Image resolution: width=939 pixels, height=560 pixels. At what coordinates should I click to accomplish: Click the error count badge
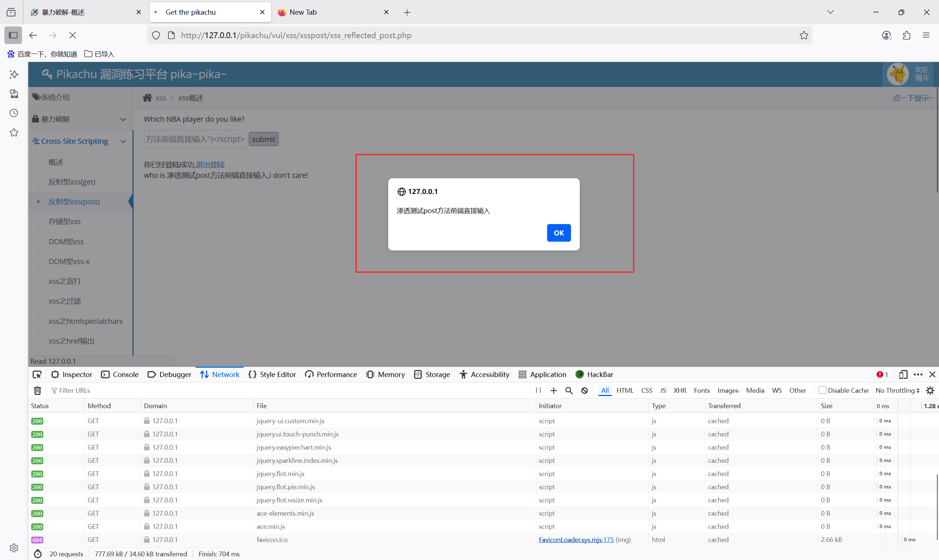(882, 374)
